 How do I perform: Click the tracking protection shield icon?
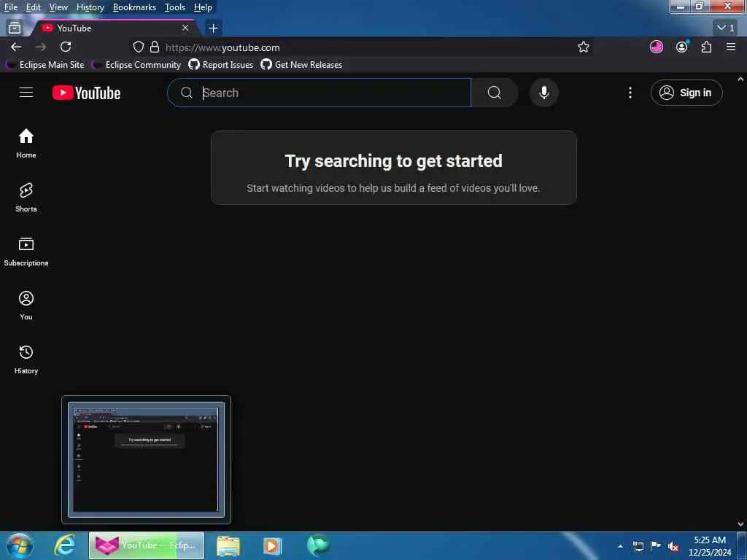pos(138,47)
